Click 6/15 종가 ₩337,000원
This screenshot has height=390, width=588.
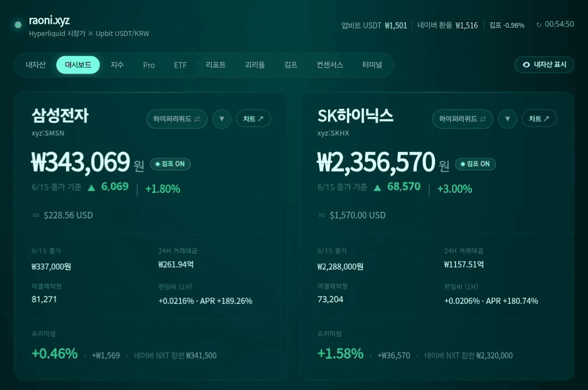51,266
